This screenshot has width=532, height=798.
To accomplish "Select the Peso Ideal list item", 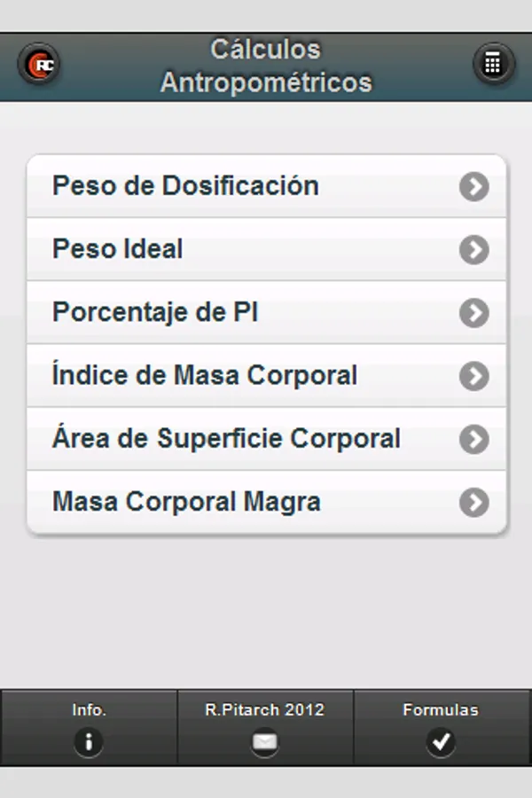I will point(118,250).
